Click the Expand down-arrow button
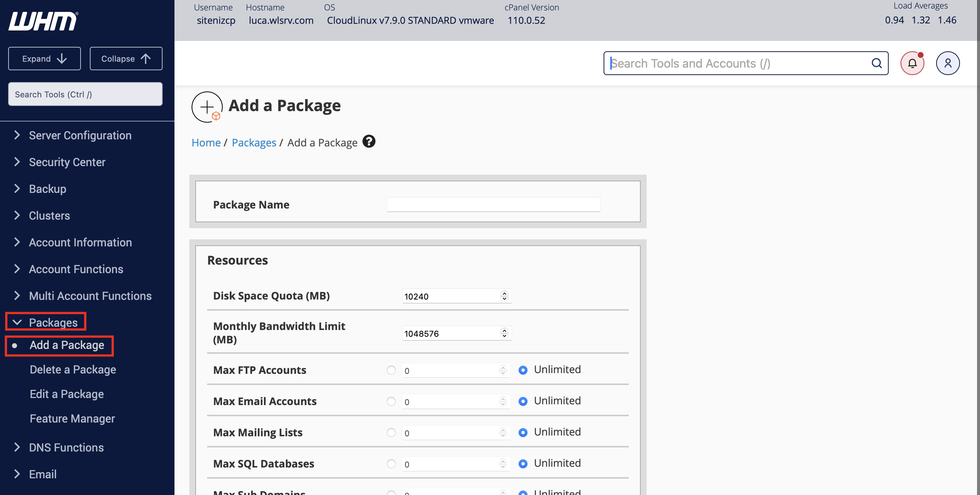980x495 pixels. pos(45,59)
